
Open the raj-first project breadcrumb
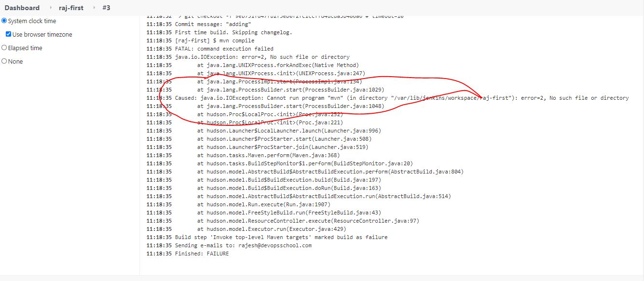(x=70, y=8)
